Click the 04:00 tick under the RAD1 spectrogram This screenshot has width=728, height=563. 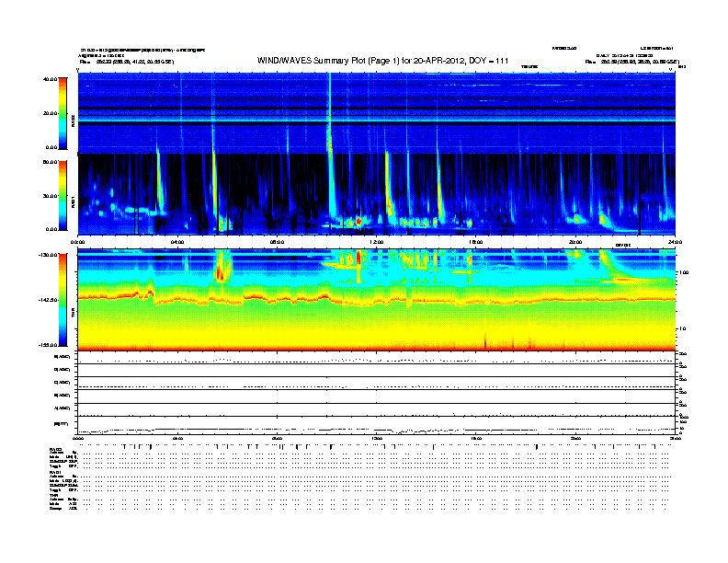177,242
